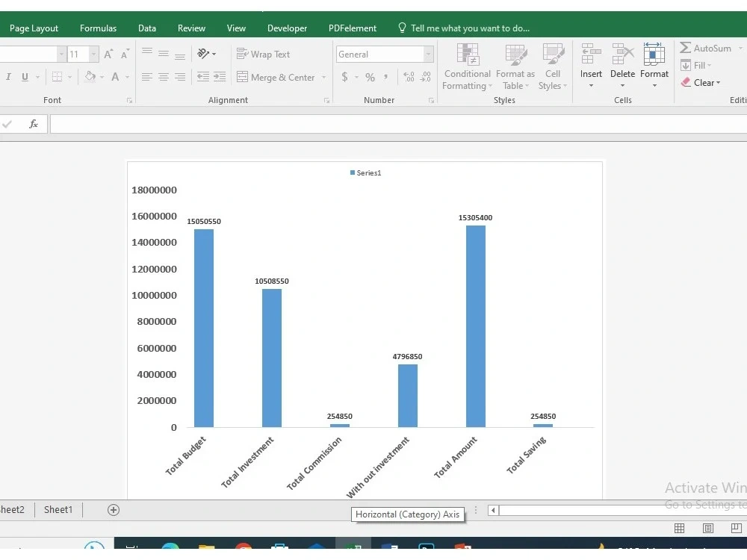Image resolution: width=747 pixels, height=560 pixels.
Task: Open the Format cells menu
Action: [654, 66]
